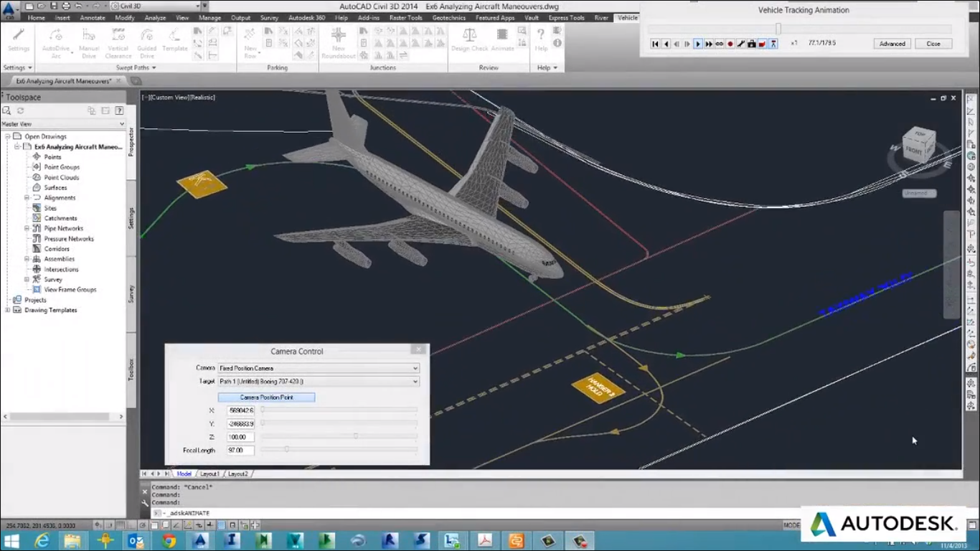Open Outlook from the taskbar
This screenshot has height=551, width=980.
tap(137, 540)
